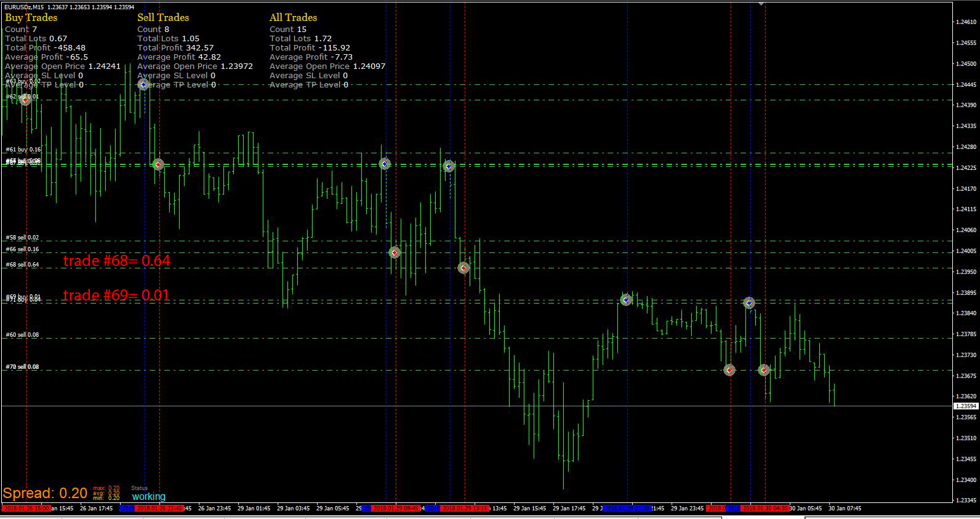Click the '29 Jan 23:45' time axis label
980x519 pixels.
(688, 509)
